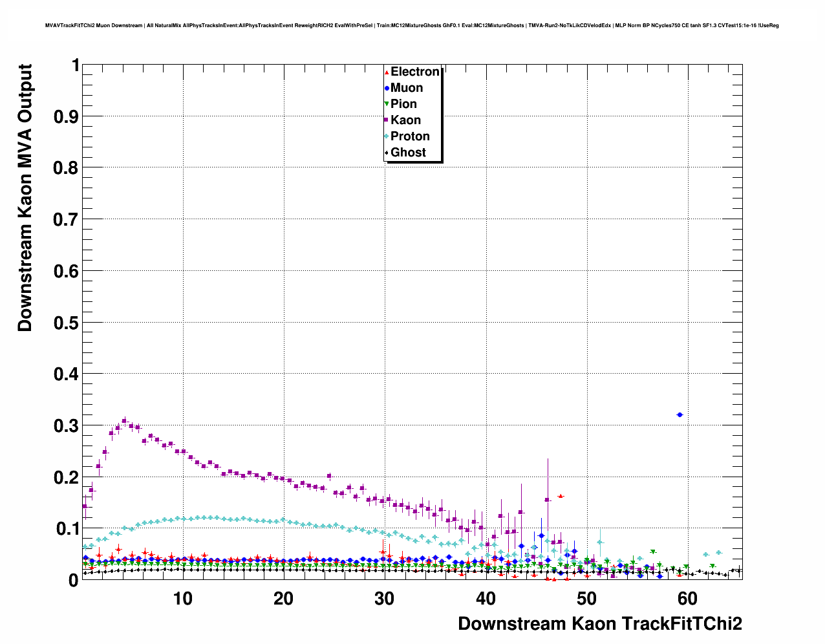825x644 pixels.
Task: Click the blue circle Muon legend marker
Action: point(387,88)
